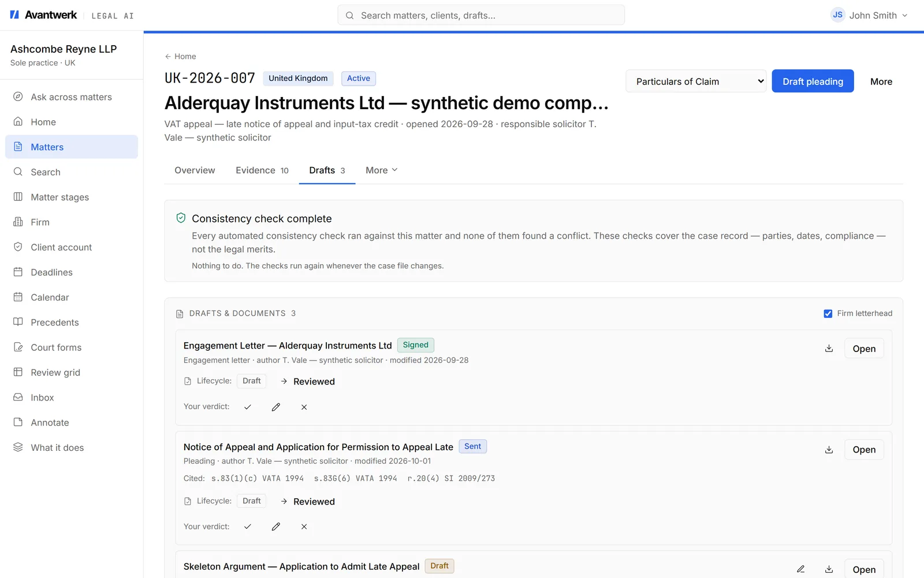Approve the Engagement Letter with checkmark verdict
The image size is (924, 578).
click(x=248, y=407)
